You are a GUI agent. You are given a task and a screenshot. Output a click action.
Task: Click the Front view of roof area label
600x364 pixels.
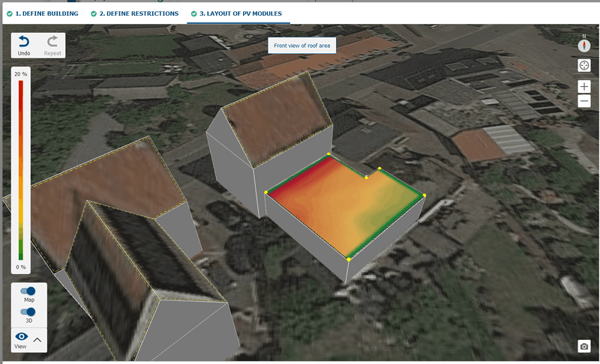(302, 46)
